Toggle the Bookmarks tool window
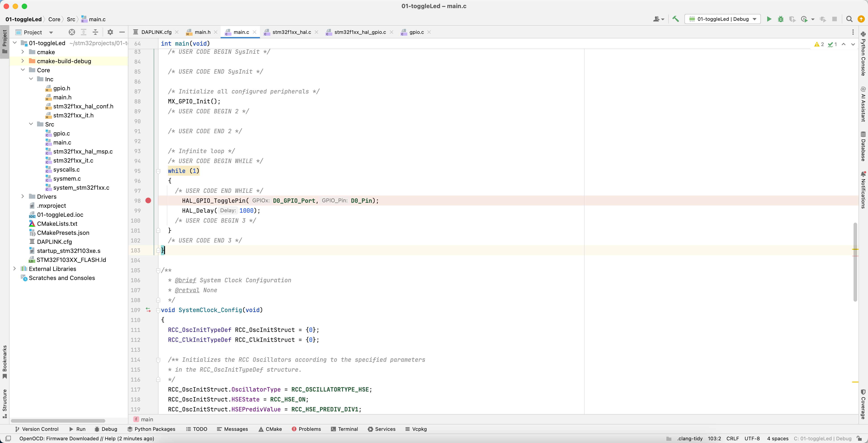868x443 pixels. pyautogui.click(x=5, y=361)
